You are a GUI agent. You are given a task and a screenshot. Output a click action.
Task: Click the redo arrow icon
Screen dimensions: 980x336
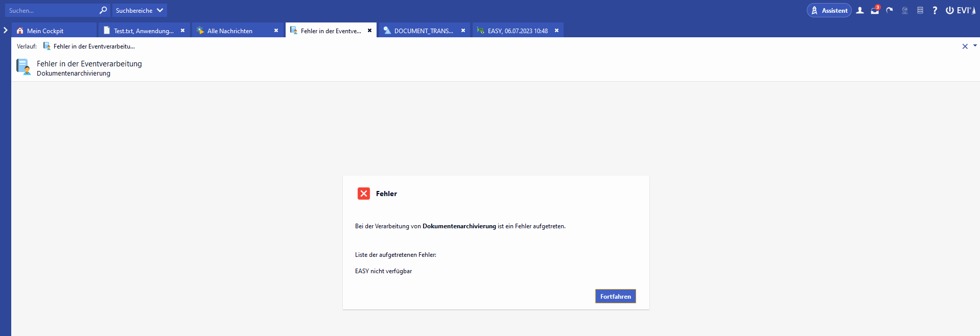[x=890, y=10]
